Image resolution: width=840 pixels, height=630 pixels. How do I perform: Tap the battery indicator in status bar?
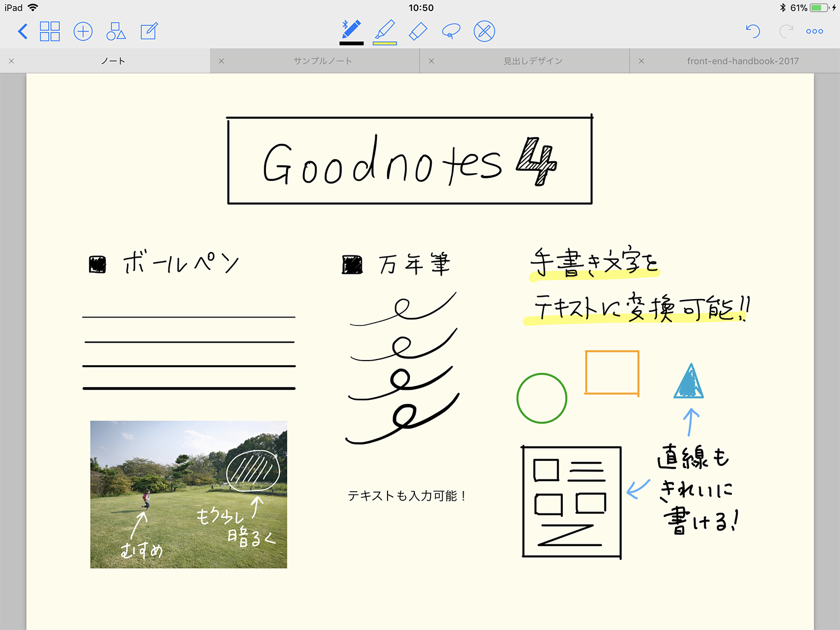click(x=819, y=8)
